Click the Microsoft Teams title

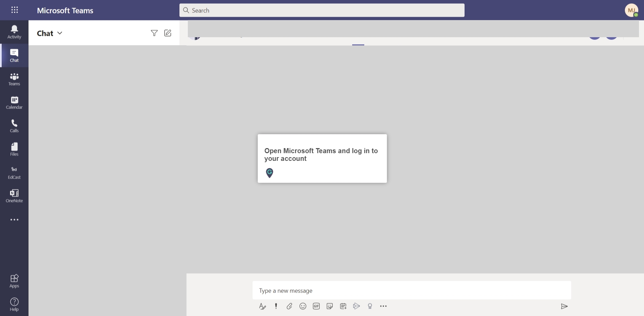click(65, 10)
